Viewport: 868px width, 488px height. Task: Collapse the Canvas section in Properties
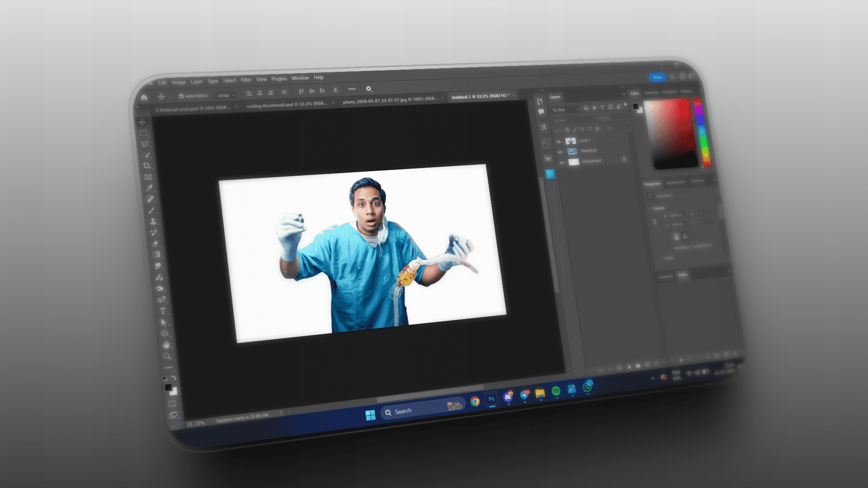click(x=649, y=208)
